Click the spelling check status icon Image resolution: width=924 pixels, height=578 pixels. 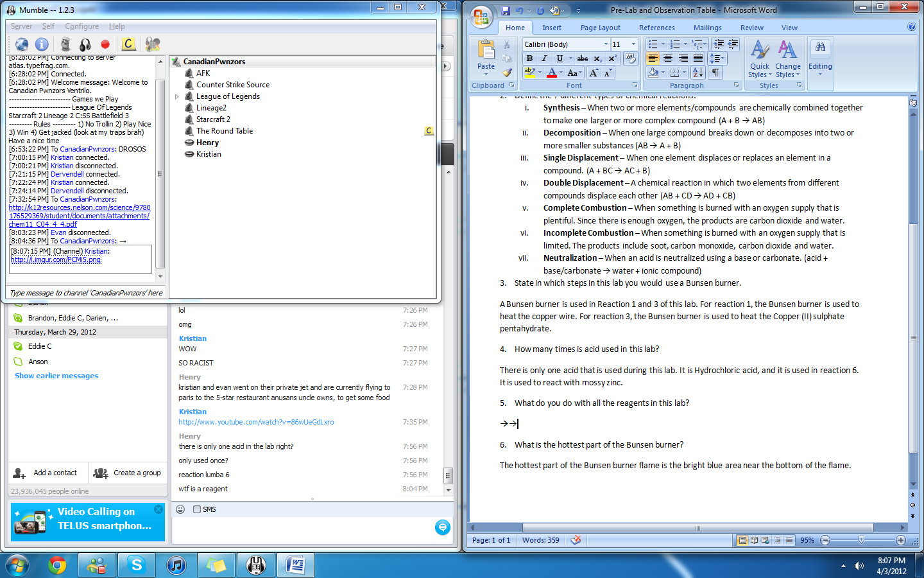[576, 540]
